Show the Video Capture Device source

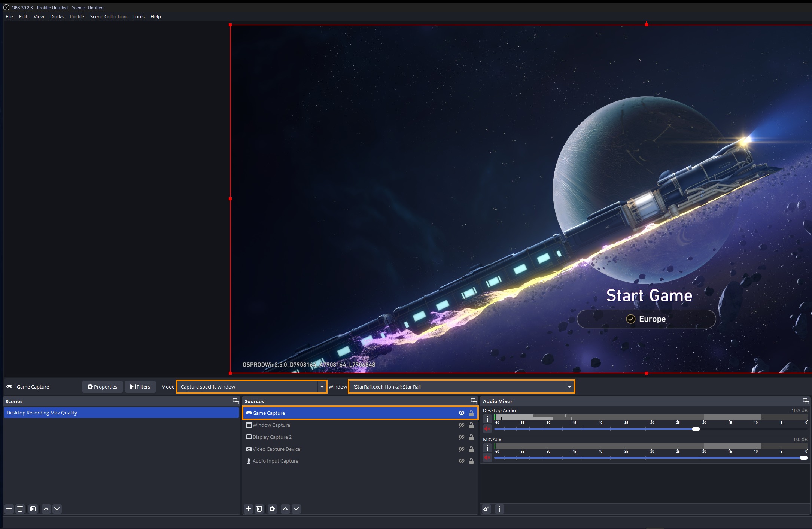point(462,449)
